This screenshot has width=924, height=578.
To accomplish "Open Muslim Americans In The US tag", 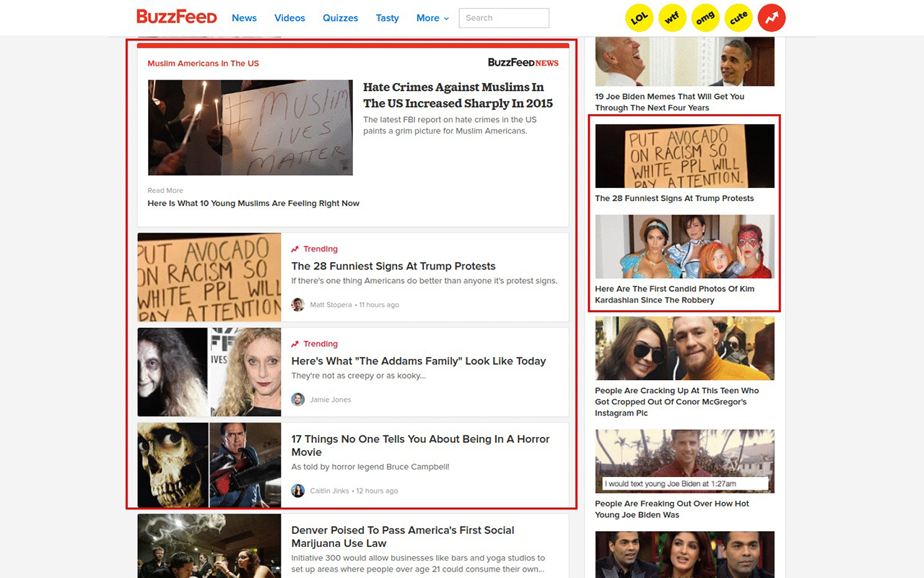I will 203,64.
